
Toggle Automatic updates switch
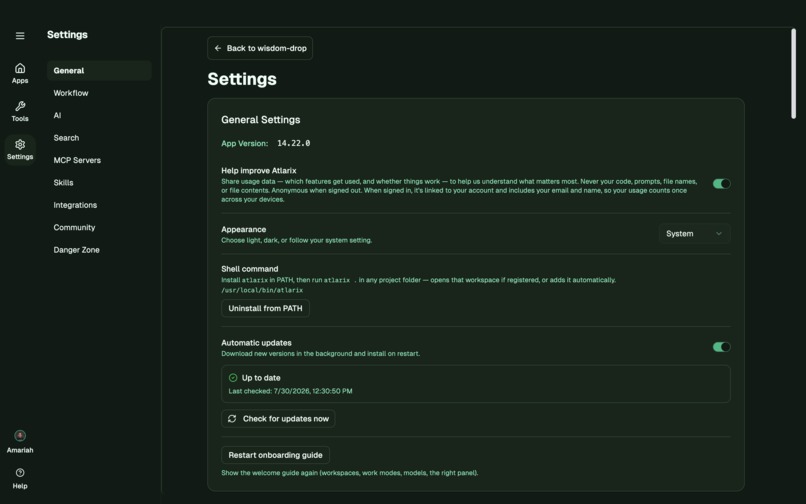coord(721,347)
